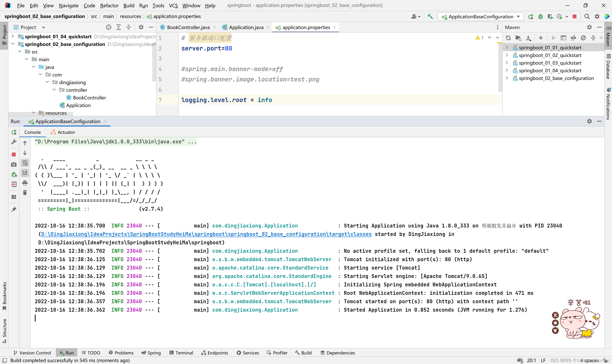Open the VCS menu
Viewport: 612px width, 364px height.
pyautogui.click(x=173, y=5)
